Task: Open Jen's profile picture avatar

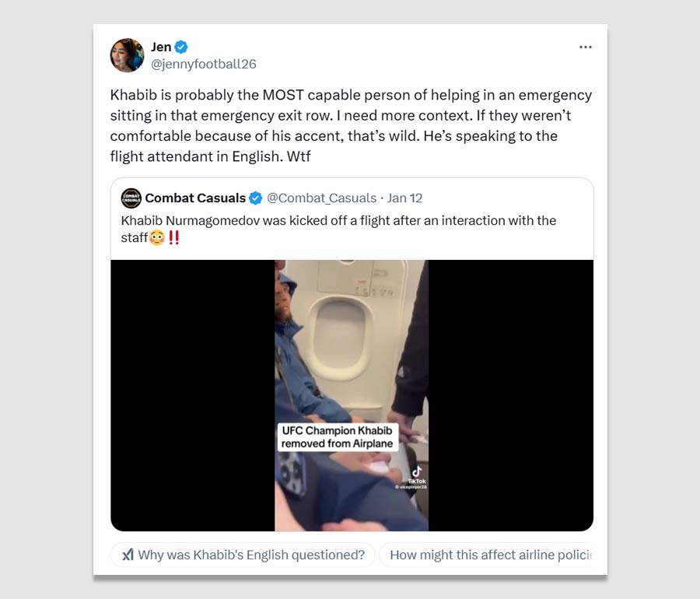Action: (127, 55)
